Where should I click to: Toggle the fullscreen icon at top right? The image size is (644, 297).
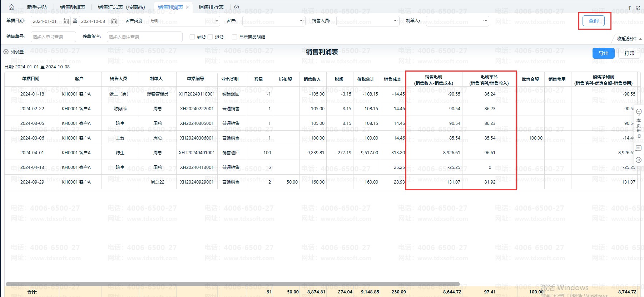click(638, 8)
